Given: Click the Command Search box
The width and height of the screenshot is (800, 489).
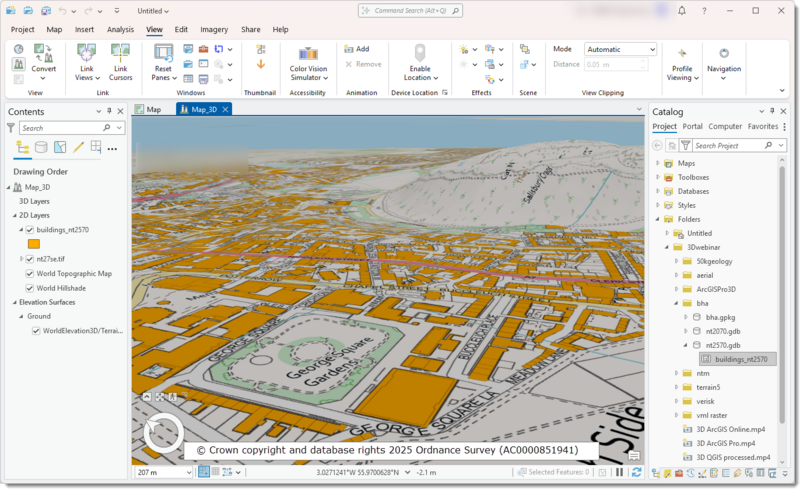Looking at the screenshot, I should click(410, 11).
